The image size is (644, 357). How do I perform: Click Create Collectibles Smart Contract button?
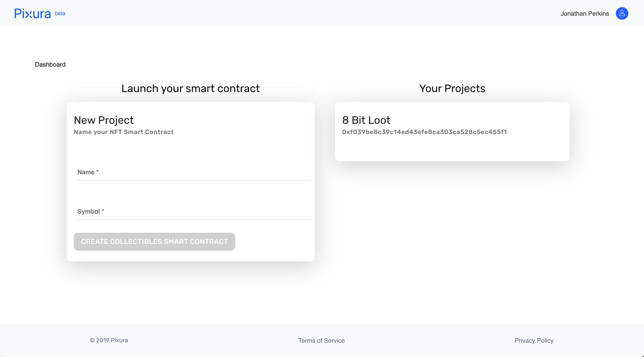point(155,241)
